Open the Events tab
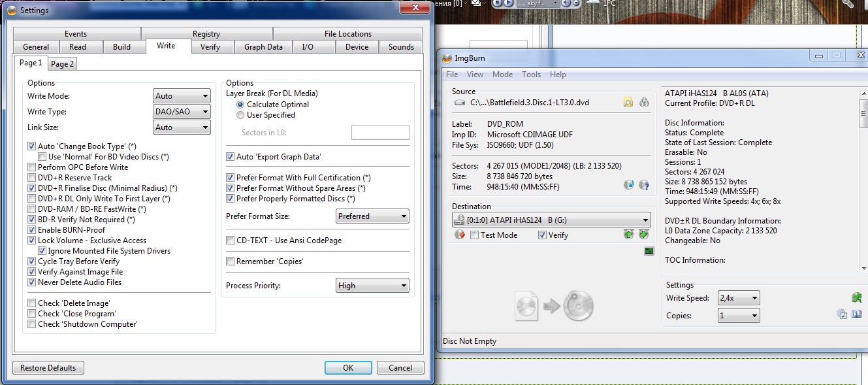 (76, 34)
